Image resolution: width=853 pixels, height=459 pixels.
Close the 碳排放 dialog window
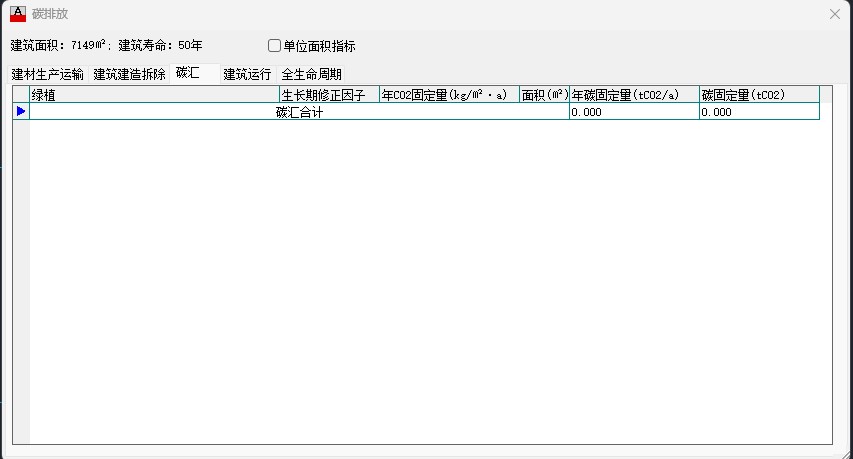point(835,14)
